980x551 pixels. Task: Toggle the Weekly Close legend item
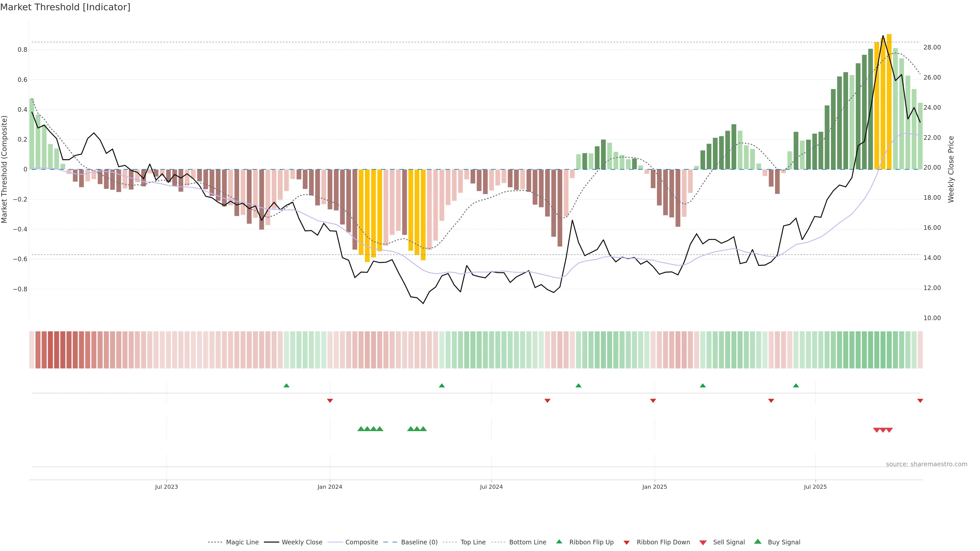point(302,542)
